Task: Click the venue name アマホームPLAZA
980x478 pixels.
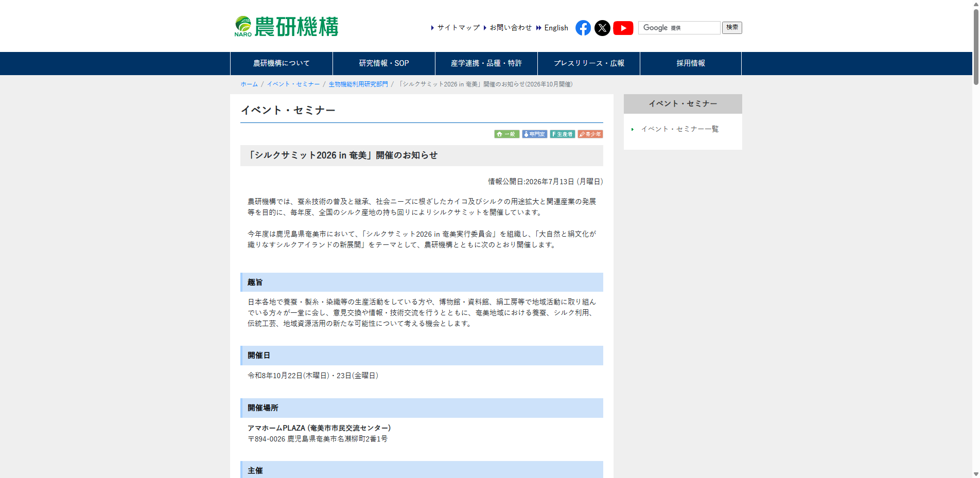Action: pyautogui.click(x=276, y=428)
